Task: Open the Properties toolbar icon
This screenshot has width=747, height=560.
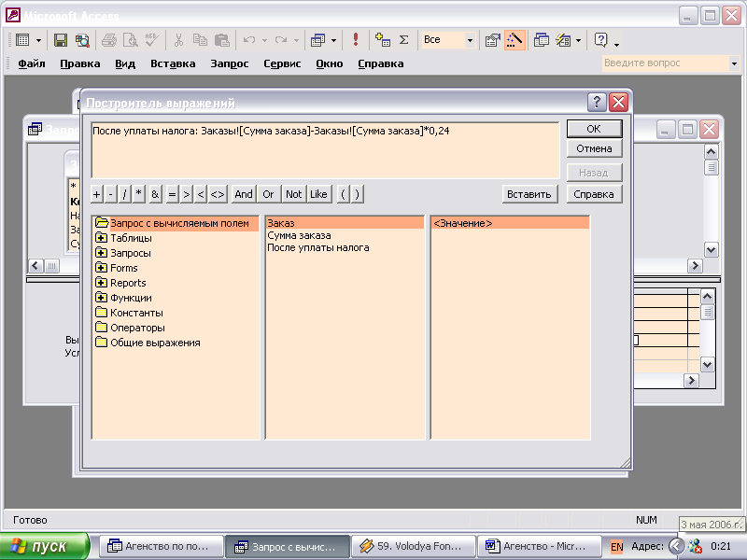Action: click(493, 40)
